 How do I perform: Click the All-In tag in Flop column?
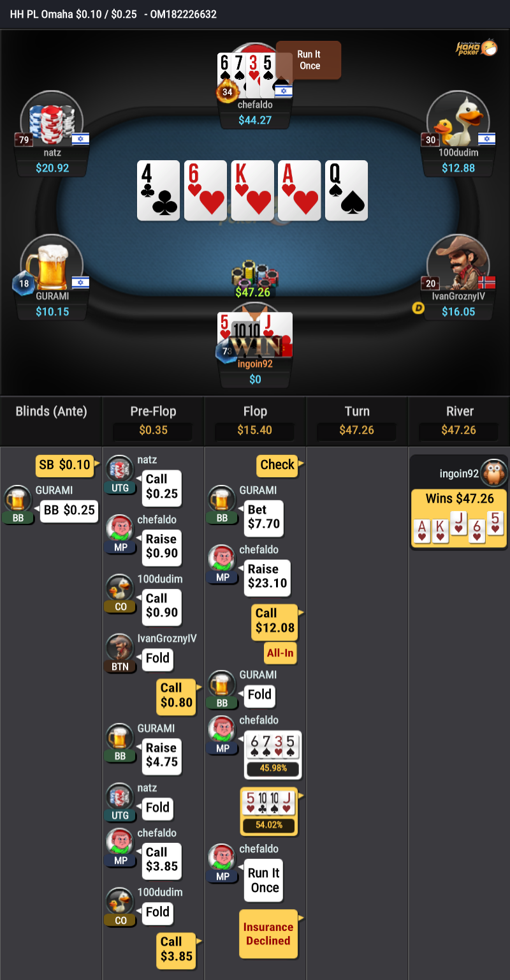coord(280,653)
